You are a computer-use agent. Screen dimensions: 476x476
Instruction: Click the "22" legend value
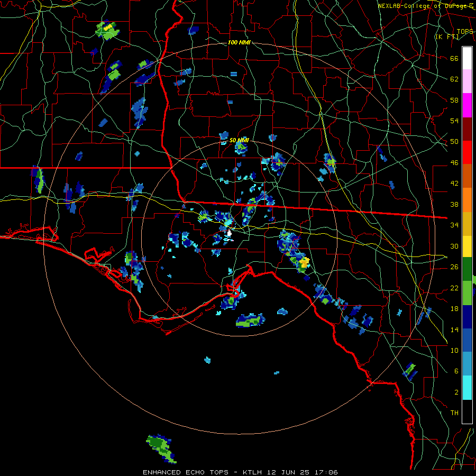(454, 288)
